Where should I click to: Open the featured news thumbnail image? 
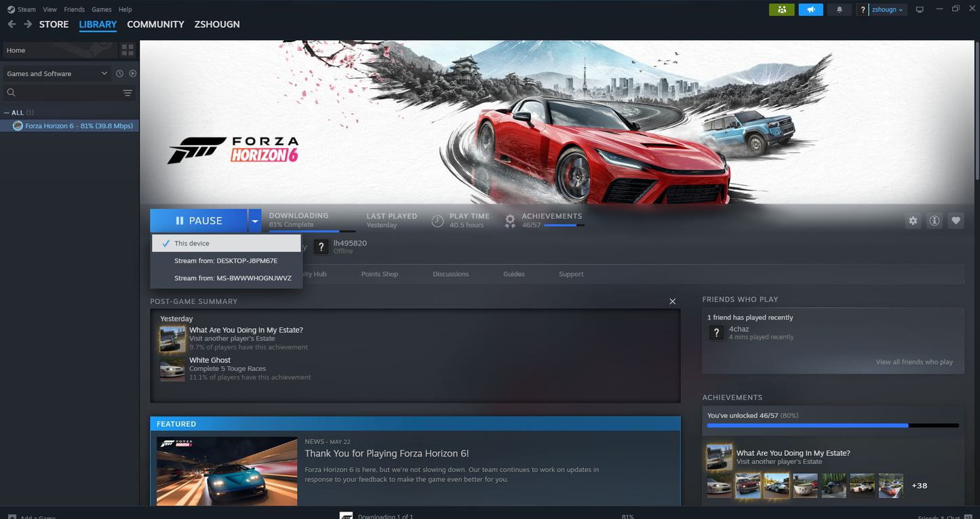227,471
